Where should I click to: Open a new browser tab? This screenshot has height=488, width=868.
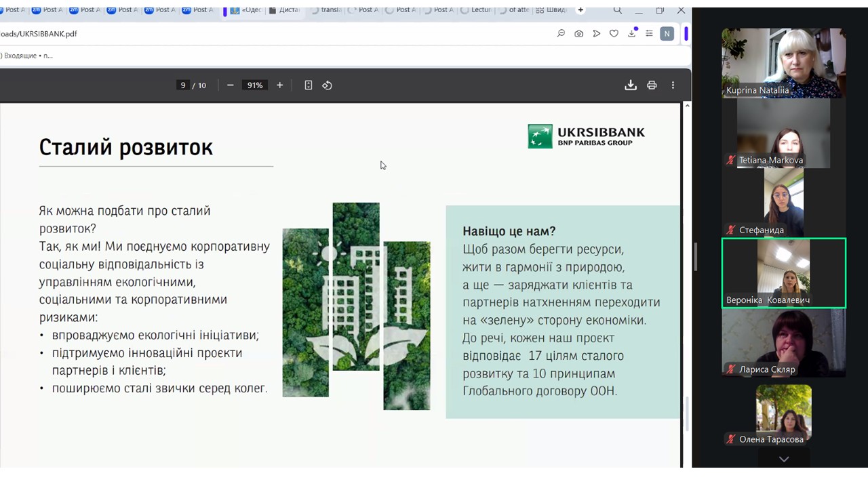tap(580, 10)
